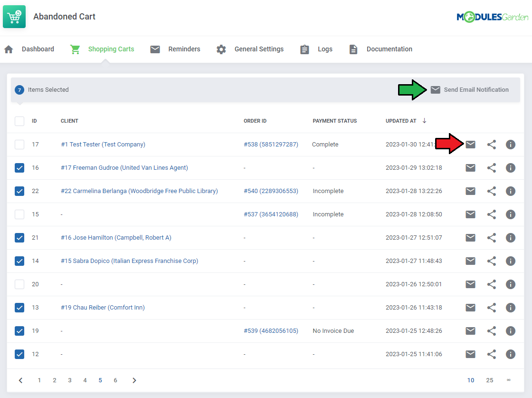Viewport: 532px width, 398px height.
Task: Send email for cart ID 17
Action: tap(470, 145)
